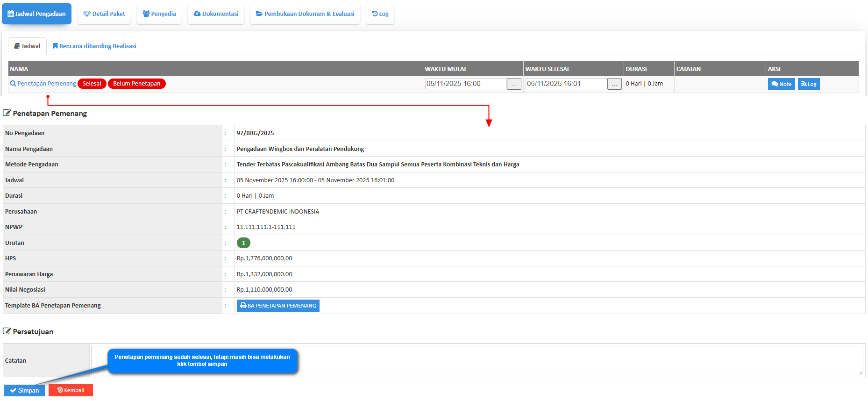Switch to Rencana dibanding Realisasi sub-tab
This screenshot has width=868, height=401.
94,46
